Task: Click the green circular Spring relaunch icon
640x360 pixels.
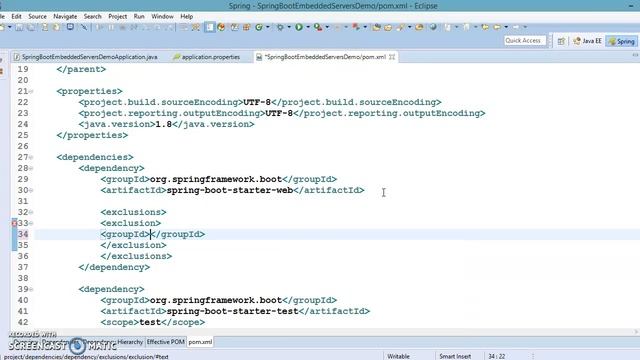Action: click(259, 27)
